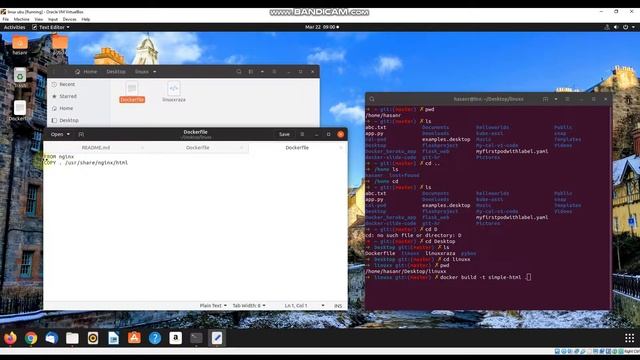
Task: Expand the Open button dropdown
Action: click(x=60, y=134)
